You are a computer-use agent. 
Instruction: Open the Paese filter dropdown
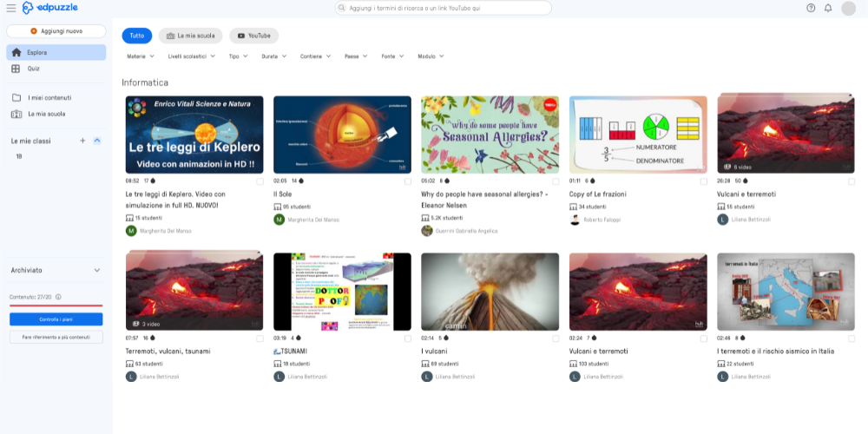tap(356, 56)
